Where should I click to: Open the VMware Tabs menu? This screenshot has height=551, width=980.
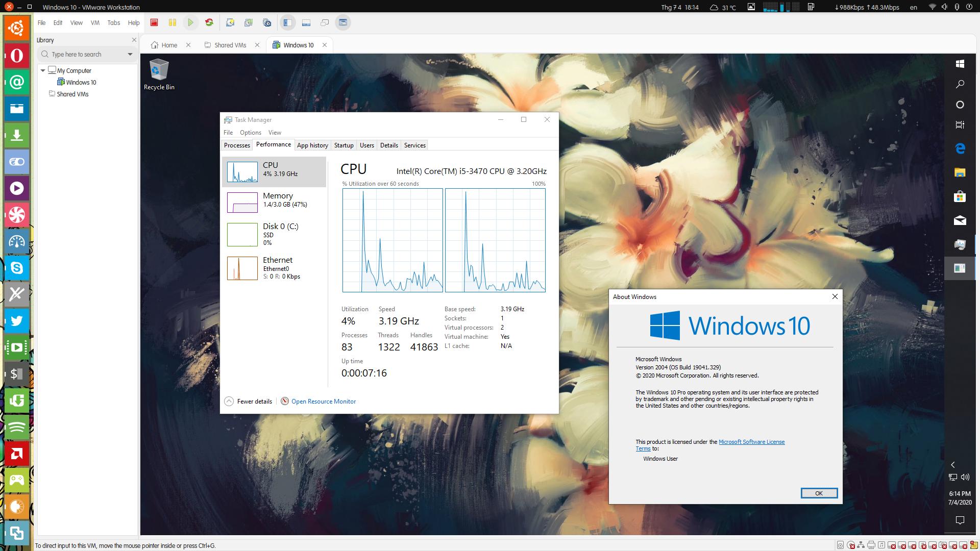113,22
